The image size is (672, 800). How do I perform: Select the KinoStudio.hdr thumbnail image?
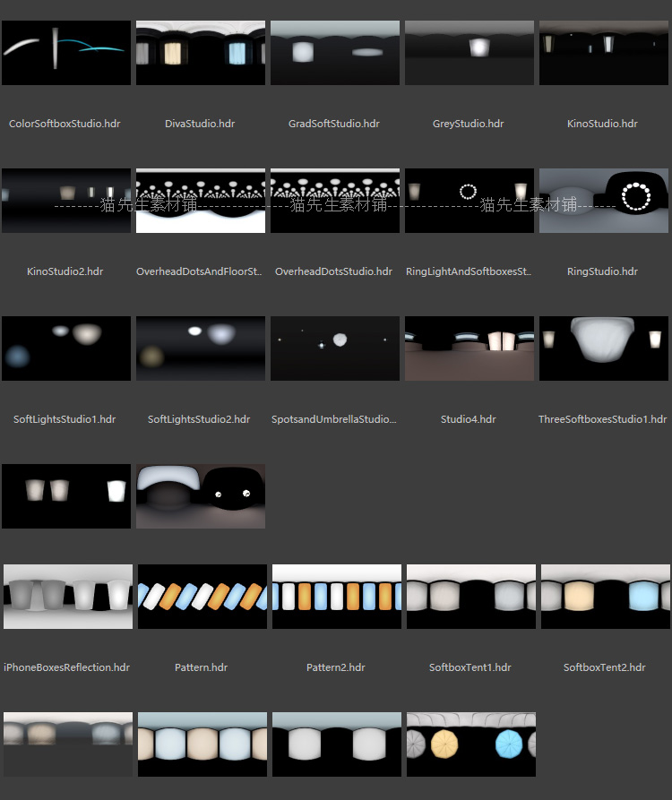pyautogui.click(x=604, y=53)
